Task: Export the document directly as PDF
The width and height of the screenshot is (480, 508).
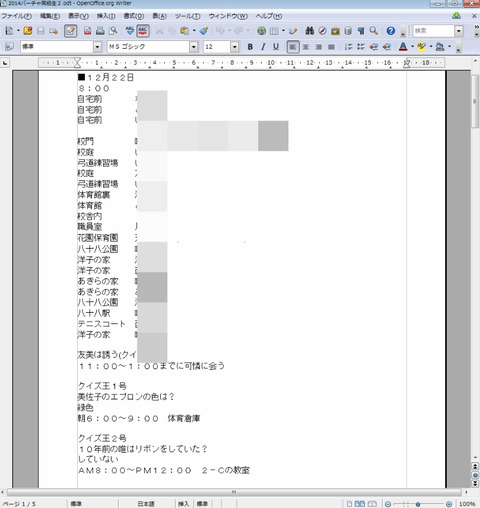Action: (x=88, y=31)
